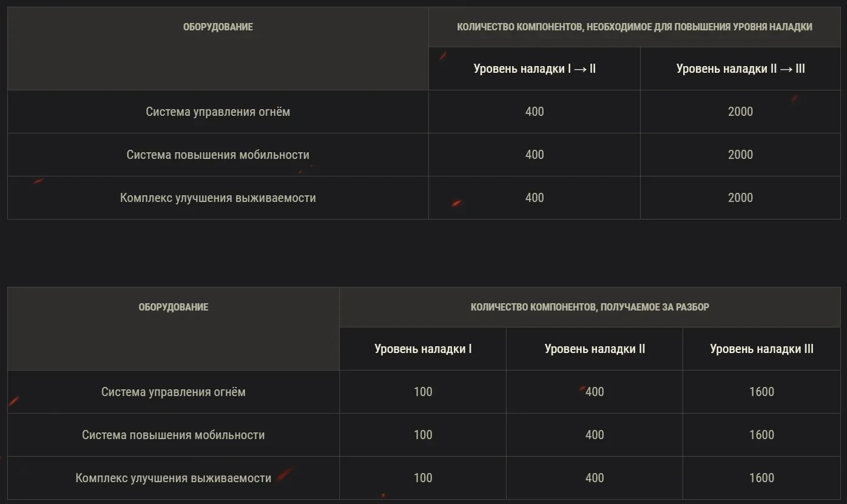Click "Система управления огнём" in the disassembly table
This screenshot has width=847, height=504.
coord(173,392)
